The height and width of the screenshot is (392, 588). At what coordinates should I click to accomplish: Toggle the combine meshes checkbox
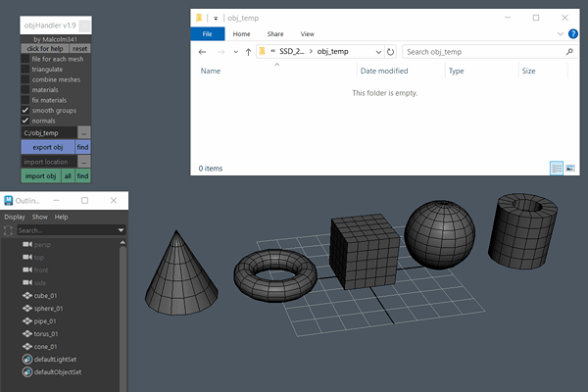click(25, 79)
